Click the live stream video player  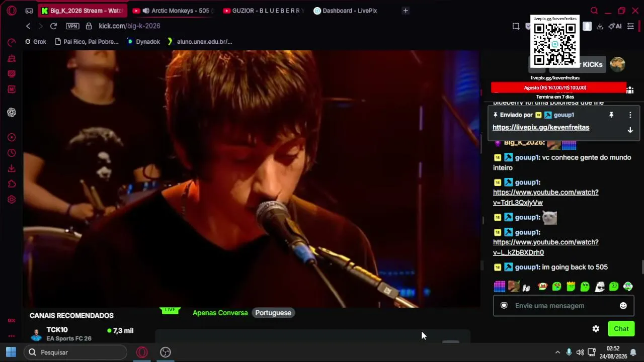click(x=252, y=178)
